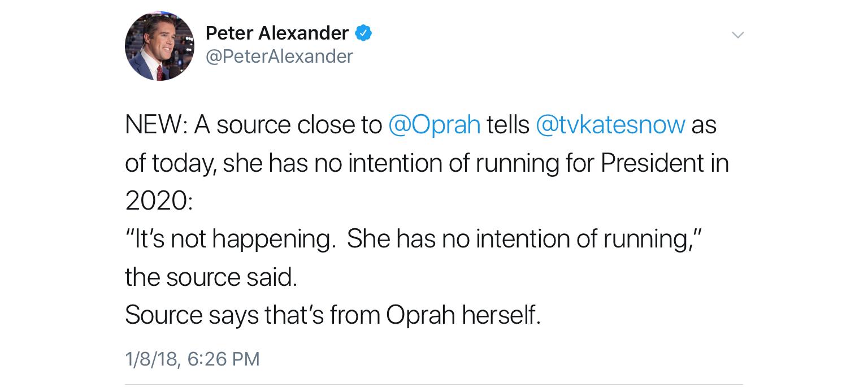Click the phrase 'A source close to'
This screenshot has width=868, height=387.
[288, 125]
